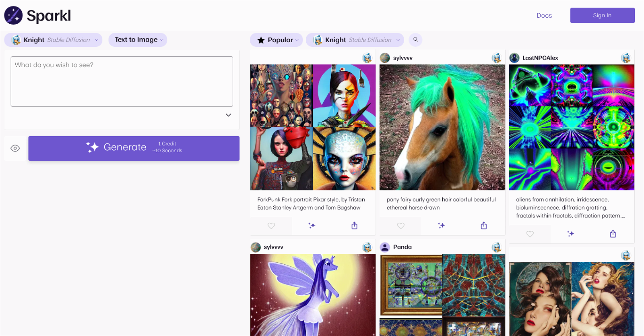
Task: Open the Text to Image mode dropdown
Action: pos(138,40)
